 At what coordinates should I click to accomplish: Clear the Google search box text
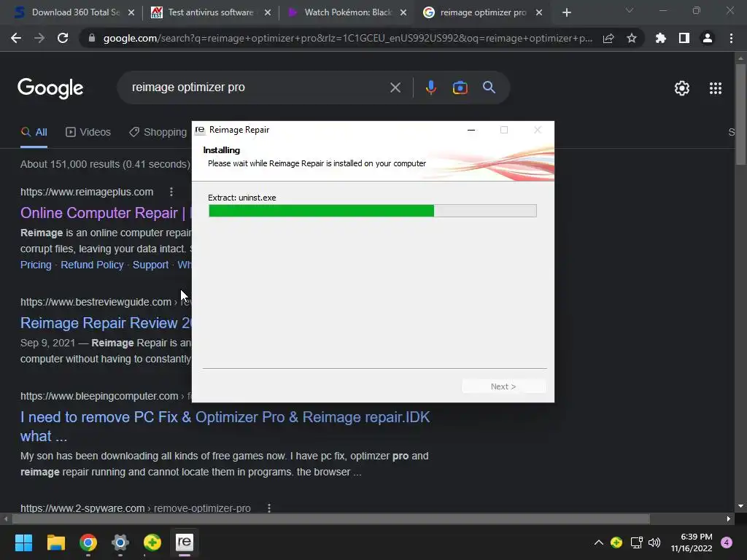(395, 87)
